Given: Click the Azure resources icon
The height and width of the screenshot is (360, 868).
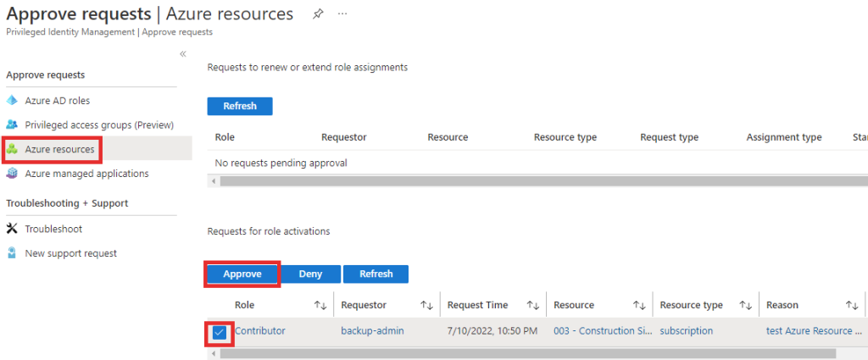Looking at the screenshot, I should [x=12, y=149].
